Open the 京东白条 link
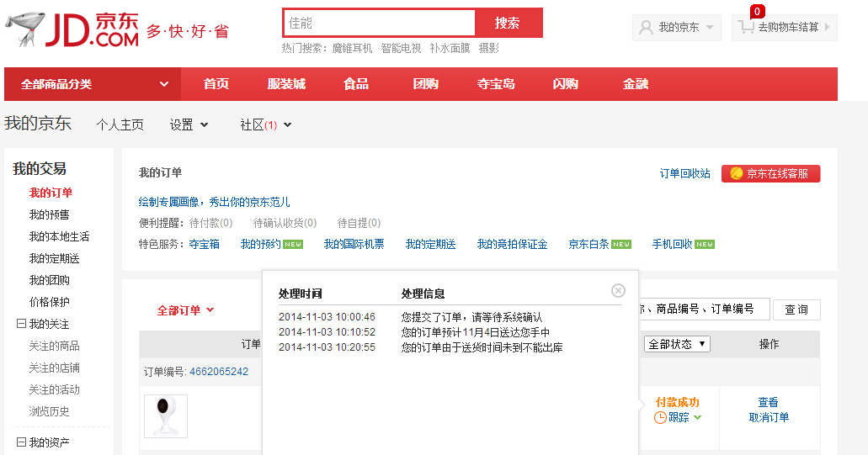This screenshot has width=868, height=455. coord(589,244)
